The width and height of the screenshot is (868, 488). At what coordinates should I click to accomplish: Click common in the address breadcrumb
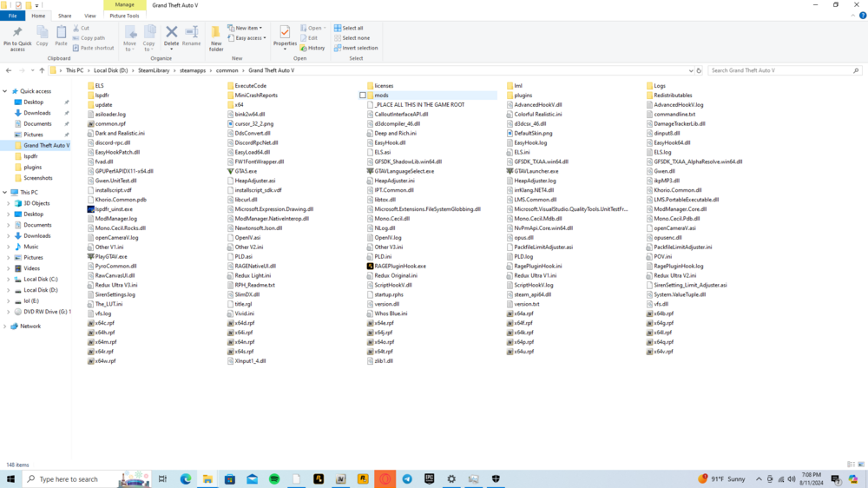pos(227,70)
